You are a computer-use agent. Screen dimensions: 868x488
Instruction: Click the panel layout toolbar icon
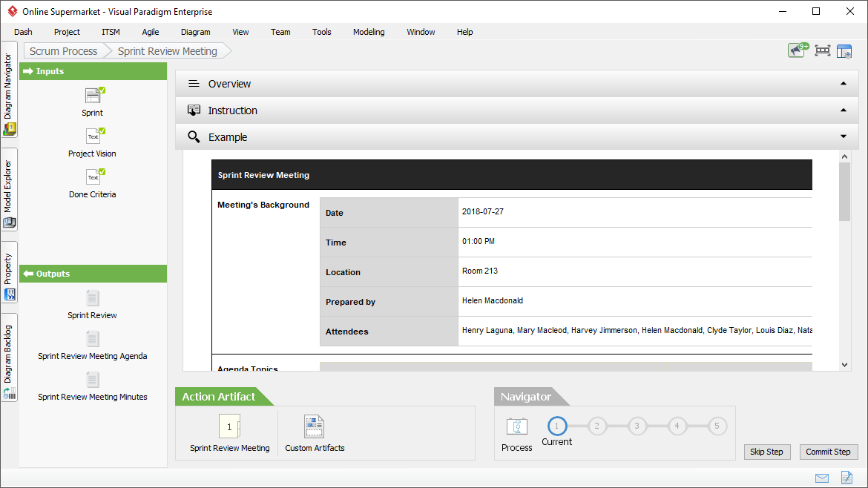click(844, 51)
